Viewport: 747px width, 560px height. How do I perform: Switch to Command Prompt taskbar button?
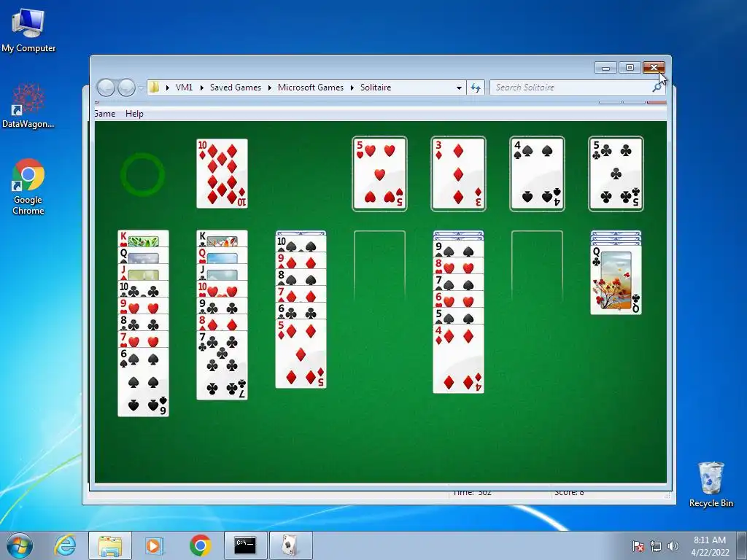(x=245, y=545)
